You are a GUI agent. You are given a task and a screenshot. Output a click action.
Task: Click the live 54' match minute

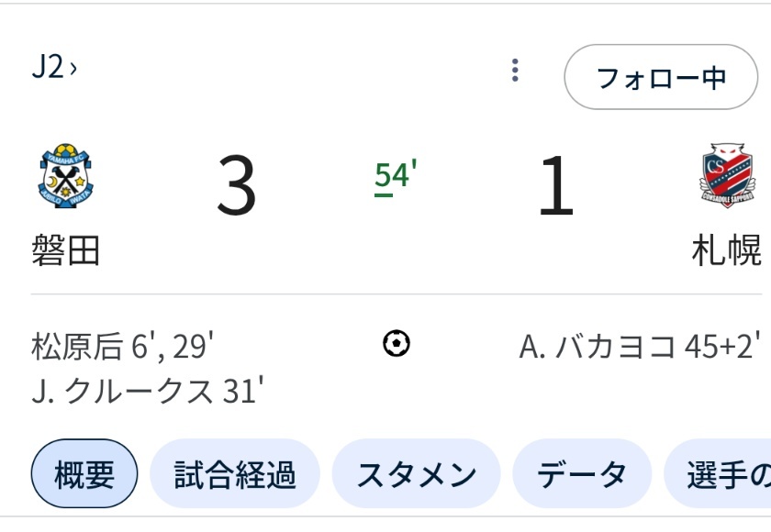(396, 176)
